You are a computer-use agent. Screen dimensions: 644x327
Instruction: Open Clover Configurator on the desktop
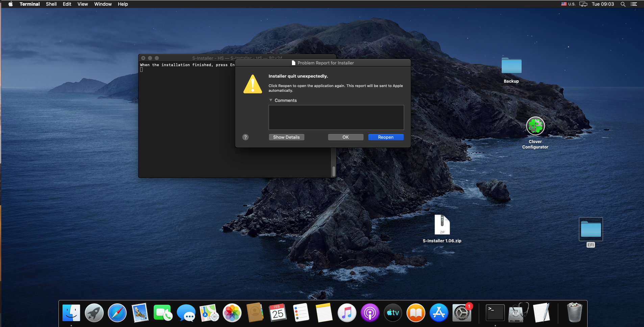(535, 126)
